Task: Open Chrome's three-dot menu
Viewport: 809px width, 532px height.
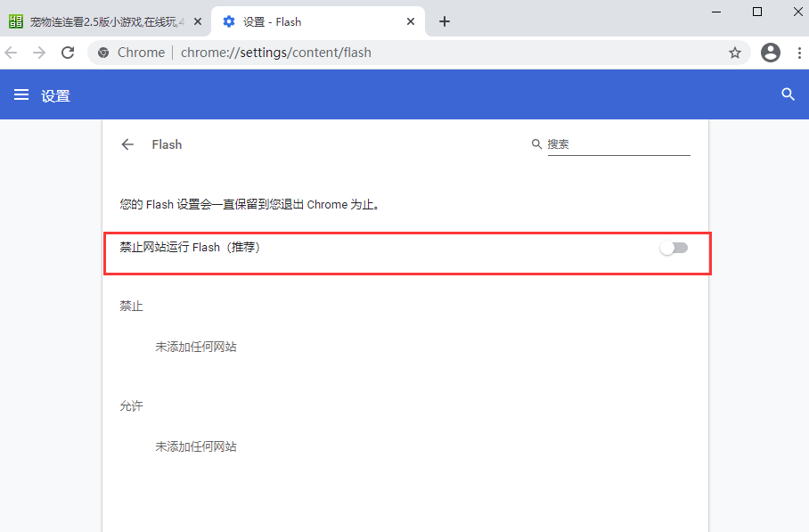Action: (798, 53)
